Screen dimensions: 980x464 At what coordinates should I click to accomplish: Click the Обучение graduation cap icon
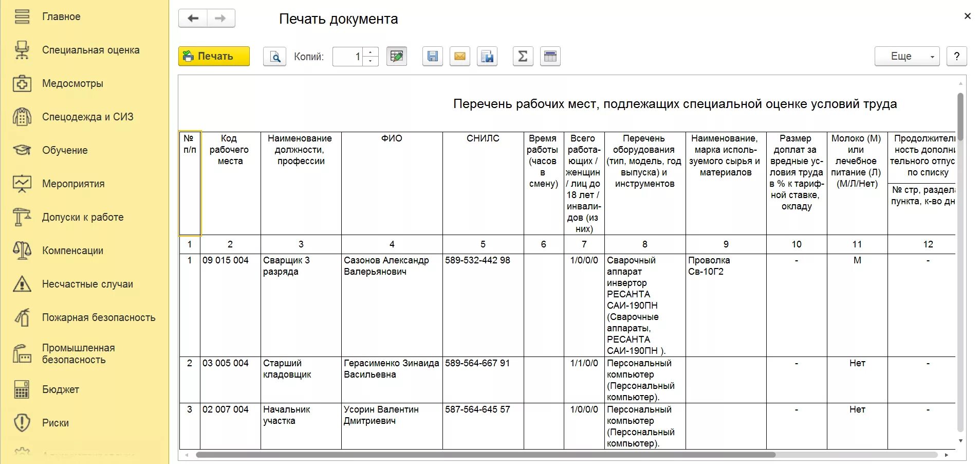tap(22, 150)
